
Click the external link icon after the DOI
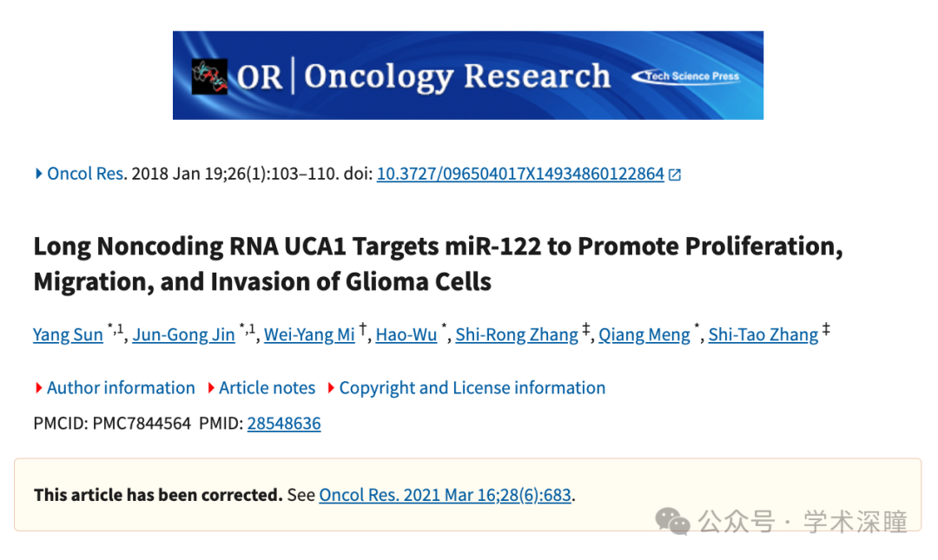[675, 175]
